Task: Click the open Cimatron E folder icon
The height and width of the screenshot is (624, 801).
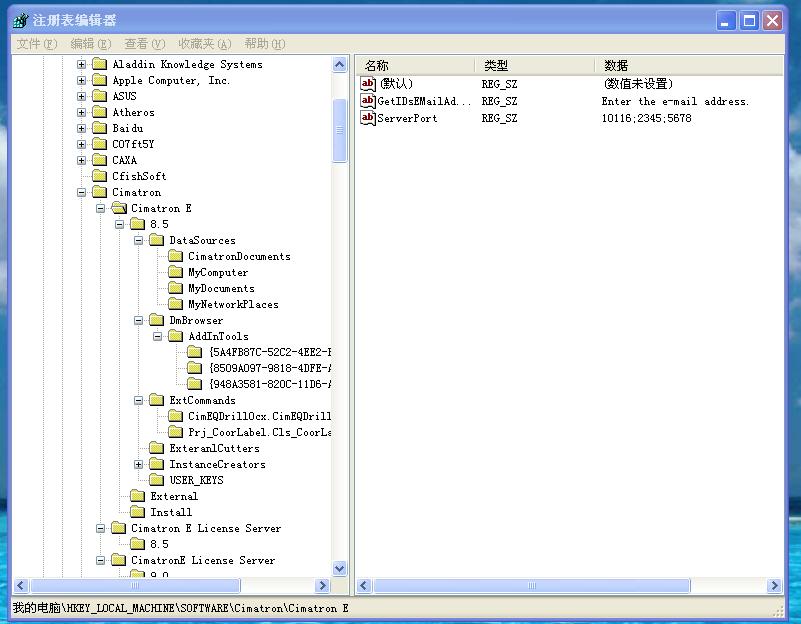Action: (119, 208)
